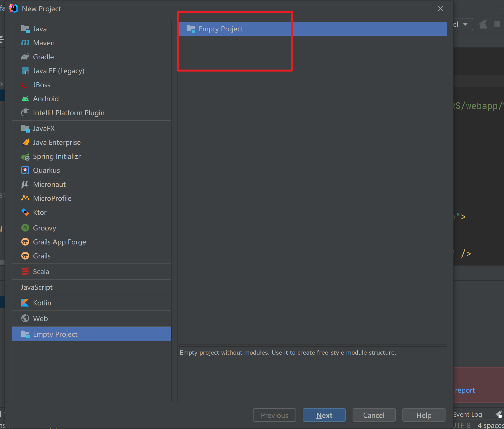The height and width of the screenshot is (429, 504).
Task: Pick the Grails icon
Action: (x=25, y=256)
